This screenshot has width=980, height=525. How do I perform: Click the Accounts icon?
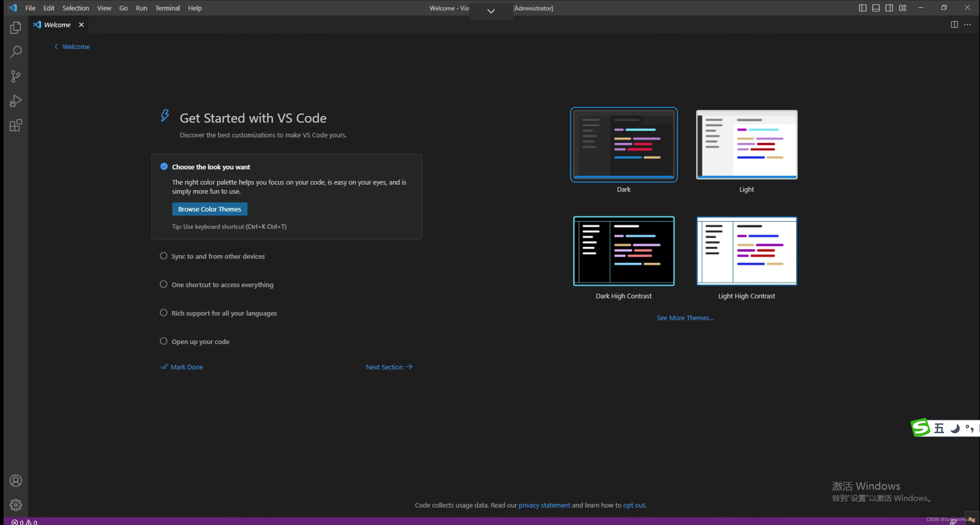16,480
